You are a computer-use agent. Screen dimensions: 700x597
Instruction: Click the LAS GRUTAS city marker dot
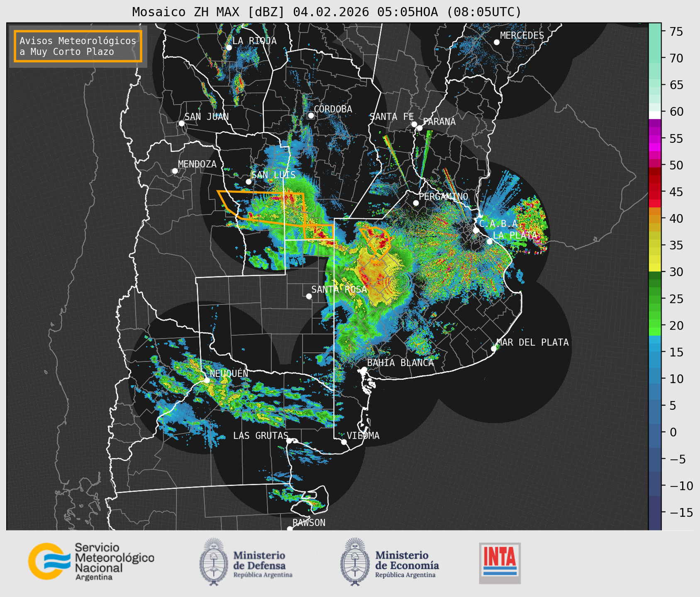[289, 440]
